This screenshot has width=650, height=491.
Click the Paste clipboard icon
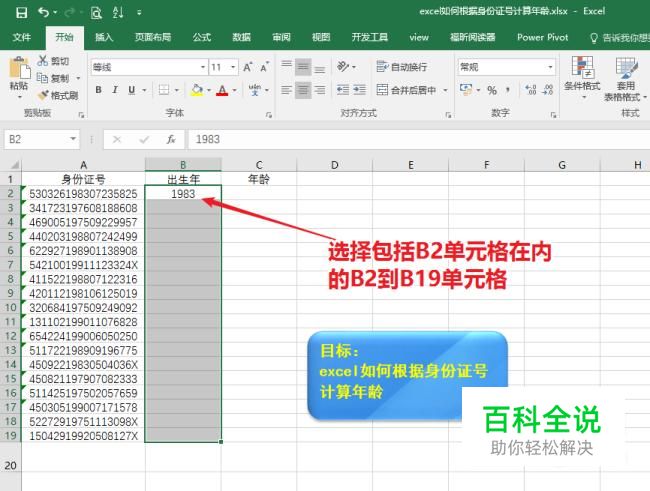coord(19,68)
